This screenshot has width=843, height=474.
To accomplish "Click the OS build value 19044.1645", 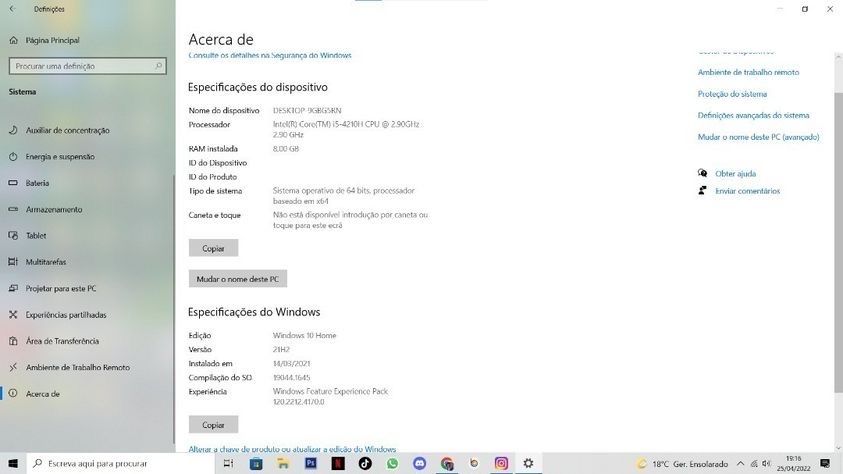I will click(291, 378).
